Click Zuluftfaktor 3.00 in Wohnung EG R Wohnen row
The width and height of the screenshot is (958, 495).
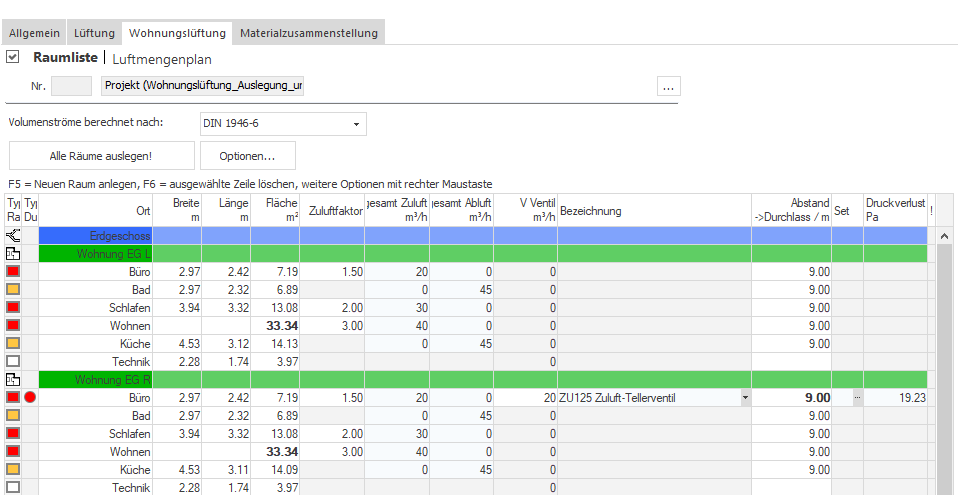click(332, 452)
